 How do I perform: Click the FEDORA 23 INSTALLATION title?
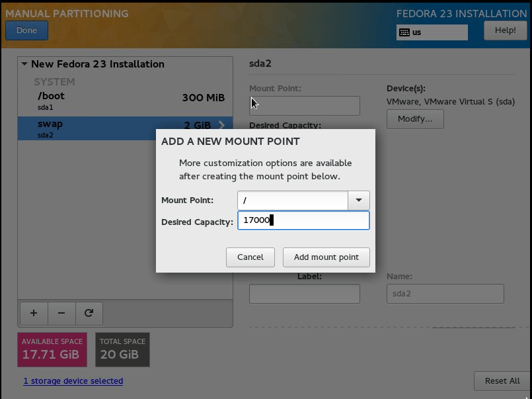point(461,14)
